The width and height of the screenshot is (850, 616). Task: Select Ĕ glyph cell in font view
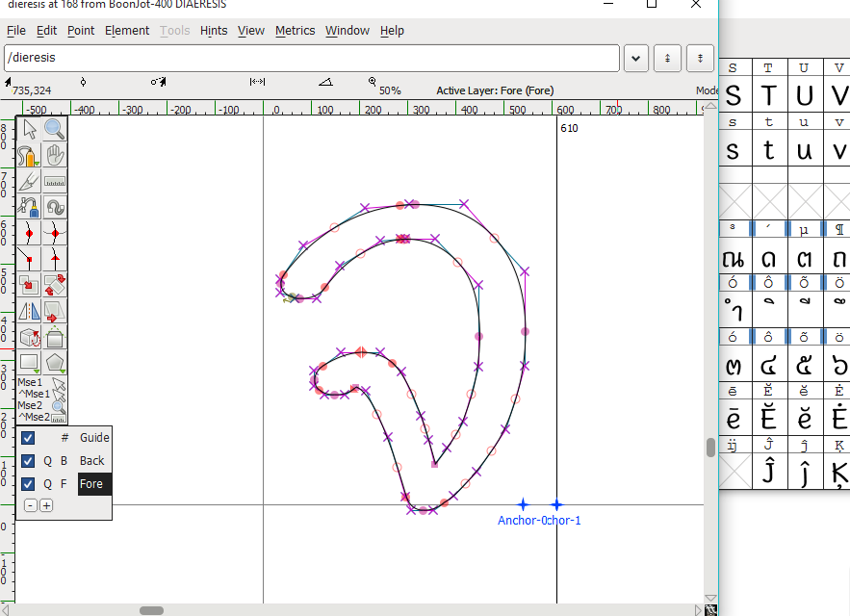769,419
